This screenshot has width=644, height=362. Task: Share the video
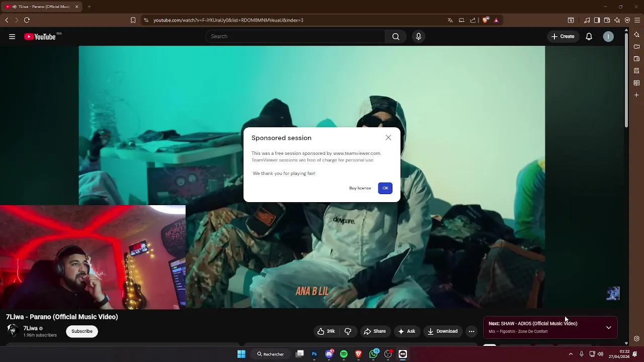[375, 331]
